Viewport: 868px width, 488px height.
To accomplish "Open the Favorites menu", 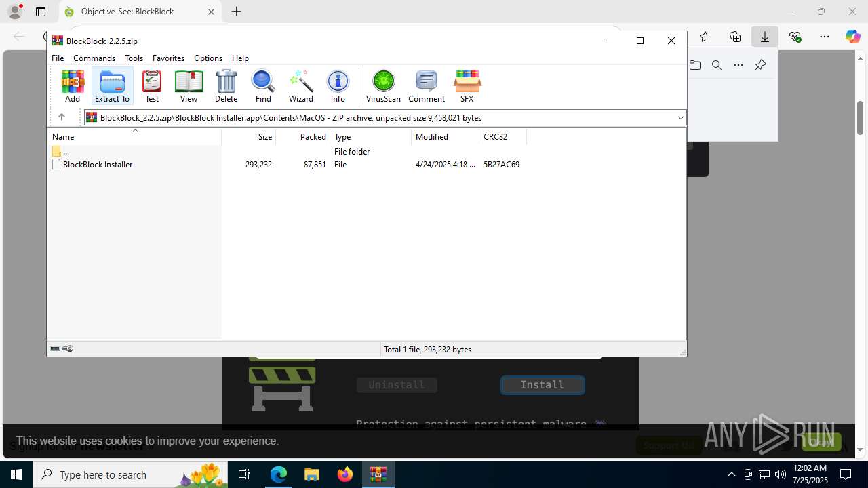I will 168,58.
